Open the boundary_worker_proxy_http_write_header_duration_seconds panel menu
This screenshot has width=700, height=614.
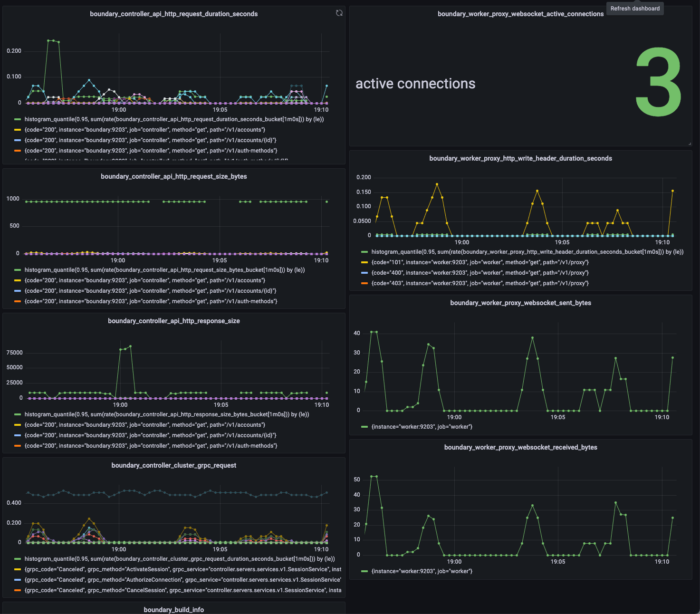(520, 158)
